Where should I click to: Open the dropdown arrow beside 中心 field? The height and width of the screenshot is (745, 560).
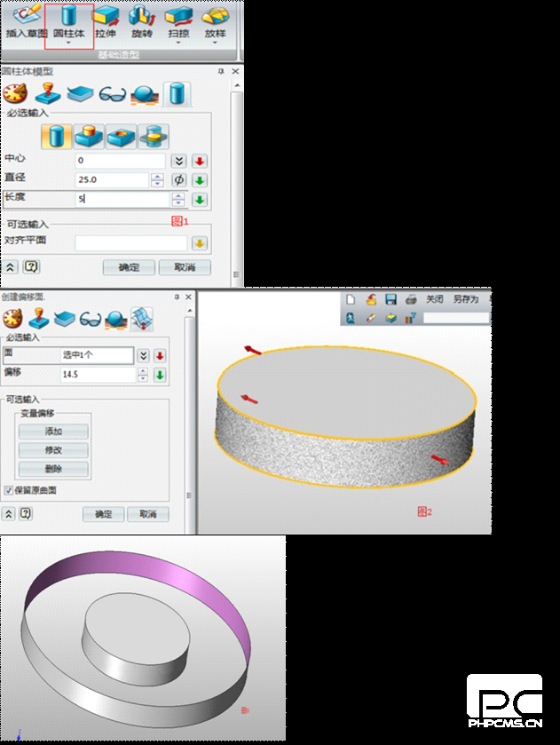178,161
